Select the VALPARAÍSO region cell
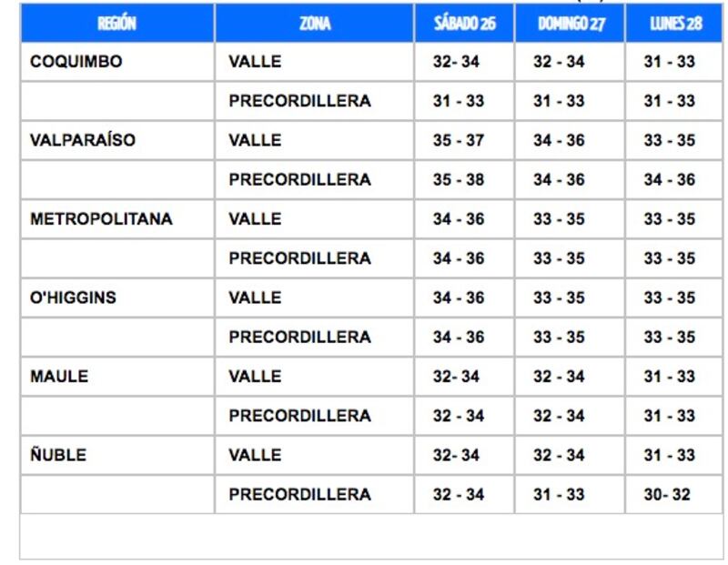Viewport: 728px width, 565px height. click(x=117, y=140)
